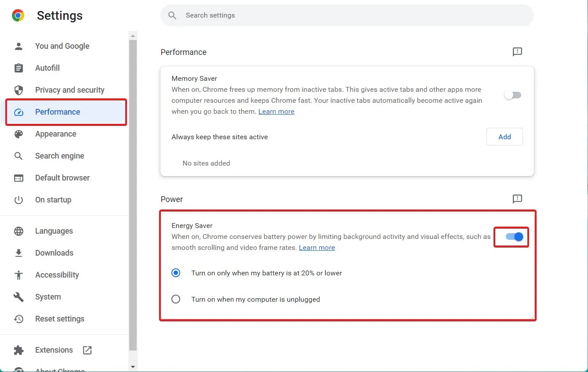
Task: Click the 'No sites added' text
Action: [206, 163]
